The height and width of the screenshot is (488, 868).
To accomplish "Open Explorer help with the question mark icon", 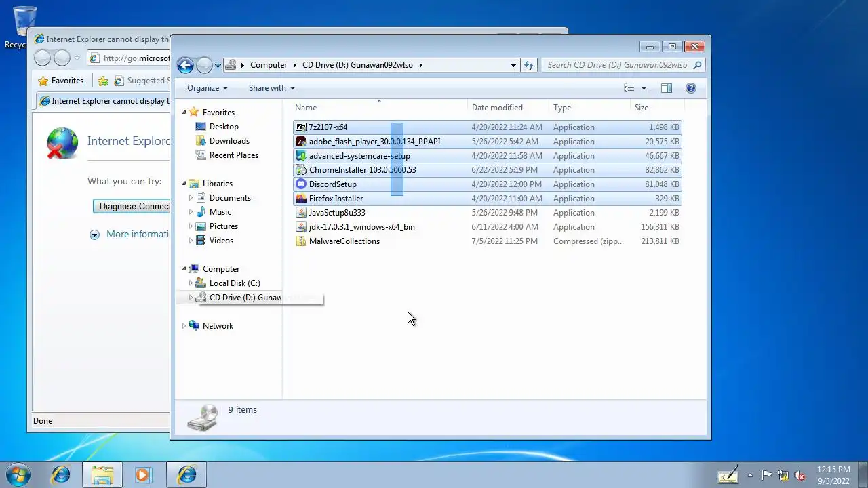I will pyautogui.click(x=691, y=88).
